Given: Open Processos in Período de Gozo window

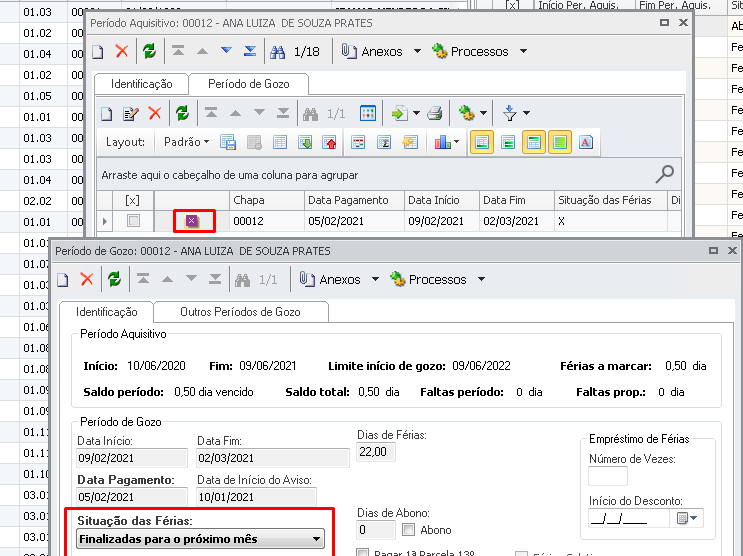Looking at the screenshot, I should (x=429, y=280).
